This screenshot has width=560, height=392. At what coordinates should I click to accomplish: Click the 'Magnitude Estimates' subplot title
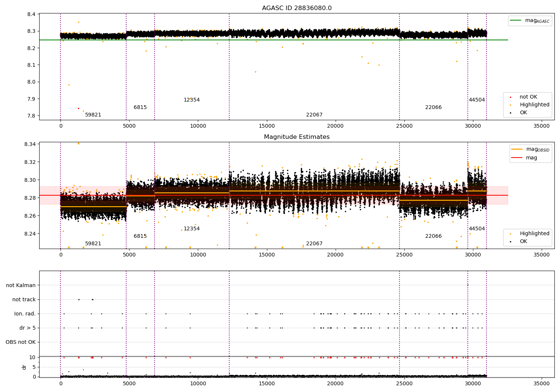296,137
